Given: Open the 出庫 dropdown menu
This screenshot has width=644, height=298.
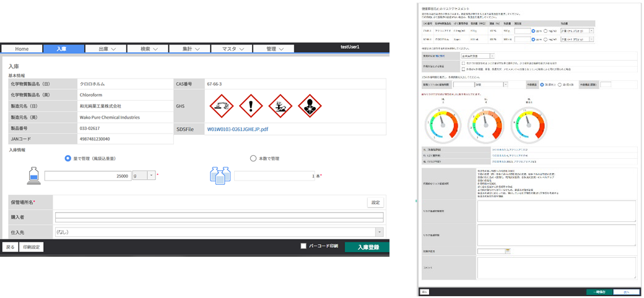Looking at the screenshot, I should (102, 48).
